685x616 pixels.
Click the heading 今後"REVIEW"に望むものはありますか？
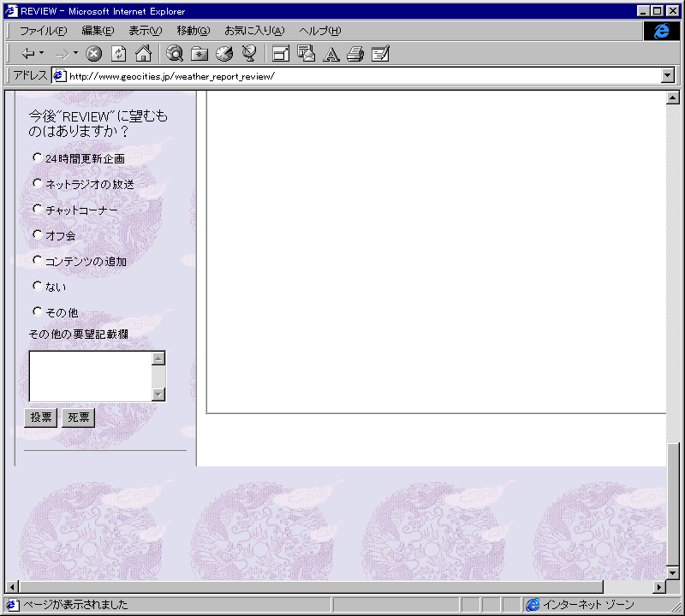click(98, 123)
